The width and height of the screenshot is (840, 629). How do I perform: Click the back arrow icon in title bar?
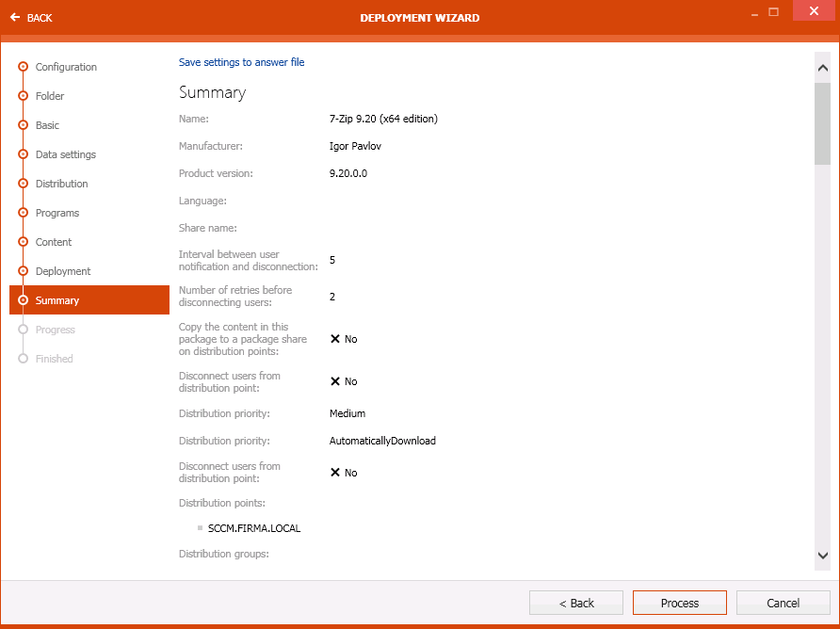pyautogui.click(x=15, y=18)
